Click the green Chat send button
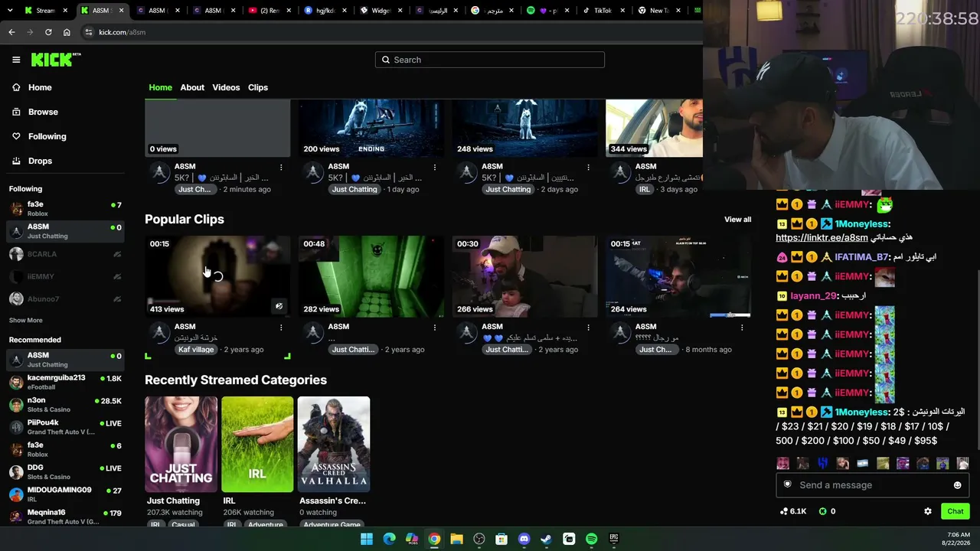 955,511
